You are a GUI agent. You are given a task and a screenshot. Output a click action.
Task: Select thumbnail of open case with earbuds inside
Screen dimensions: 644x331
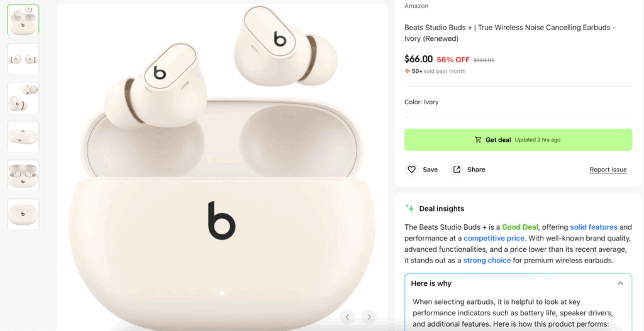coord(23,176)
